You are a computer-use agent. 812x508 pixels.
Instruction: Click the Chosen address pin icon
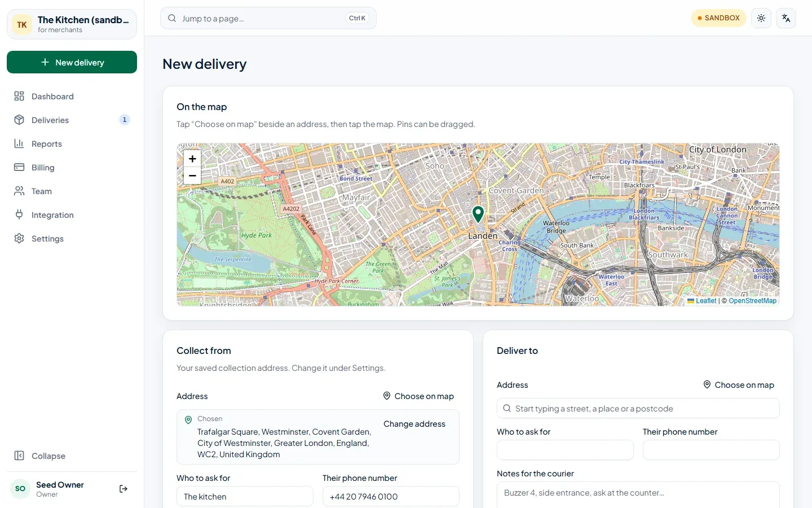[188, 419]
